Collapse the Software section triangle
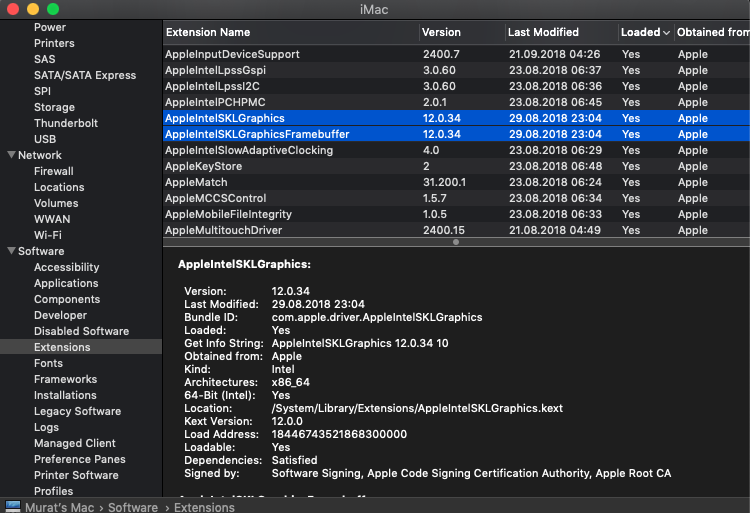This screenshot has width=750, height=513. [x=11, y=251]
